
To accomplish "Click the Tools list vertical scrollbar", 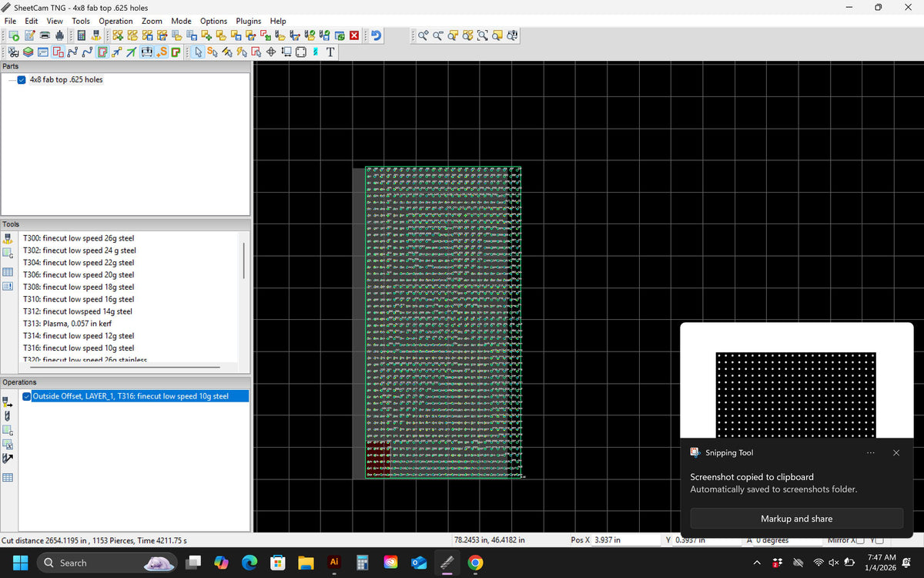I will point(244,260).
